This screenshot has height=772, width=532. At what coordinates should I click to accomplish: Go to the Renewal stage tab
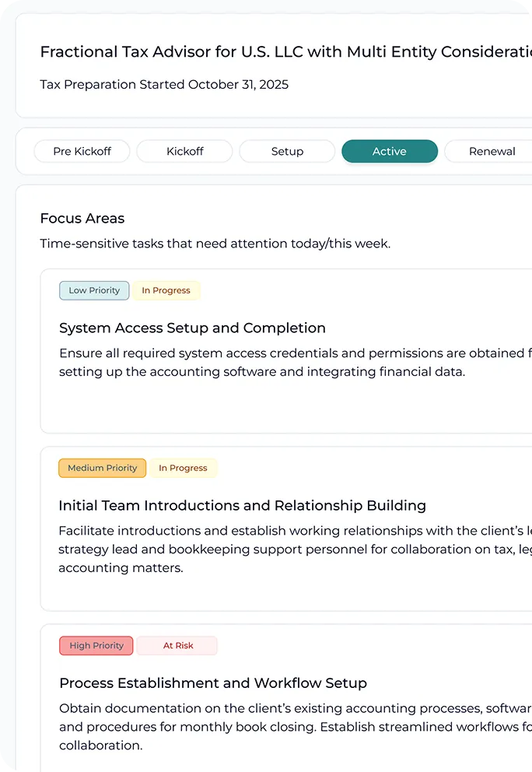coord(492,151)
